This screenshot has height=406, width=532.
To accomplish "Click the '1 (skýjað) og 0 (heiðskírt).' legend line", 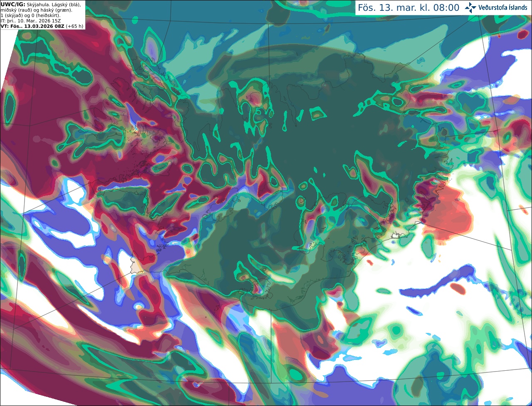I will tap(30, 15).
